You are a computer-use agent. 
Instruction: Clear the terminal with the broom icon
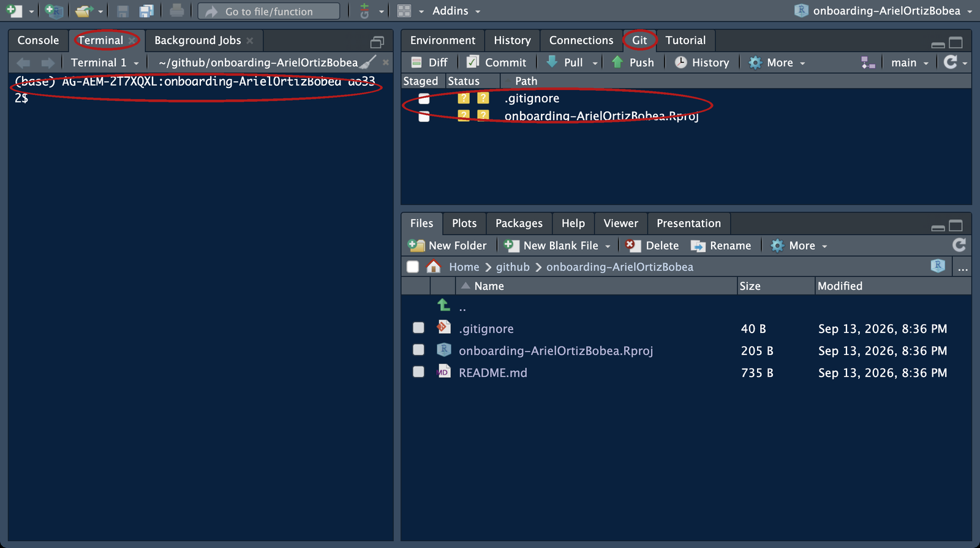368,62
